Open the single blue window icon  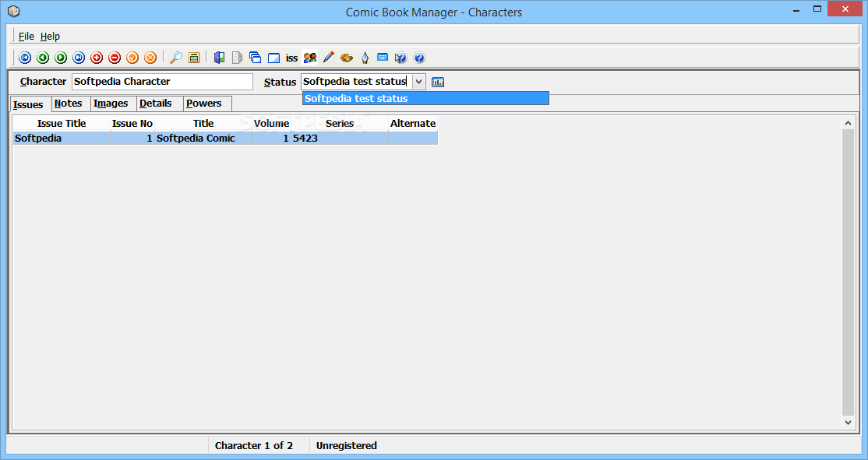pos(273,58)
